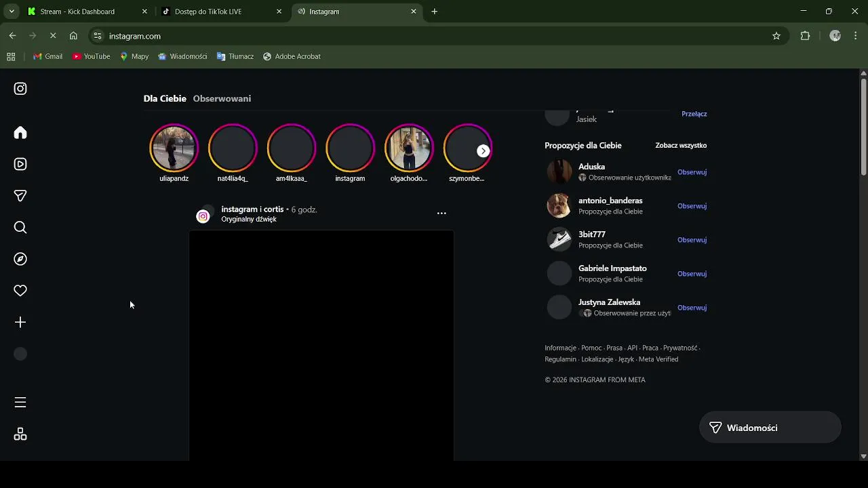Switch to Dostęp do TikTok LIVE tab
868x488 pixels.
tap(222, 12)
